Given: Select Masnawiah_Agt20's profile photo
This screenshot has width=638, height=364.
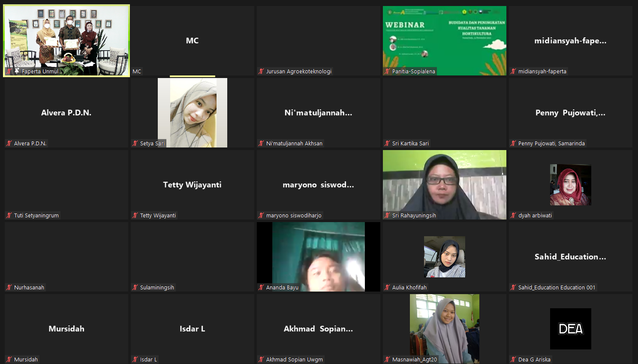Looking at the screenshot, I should tap(445, 329).
